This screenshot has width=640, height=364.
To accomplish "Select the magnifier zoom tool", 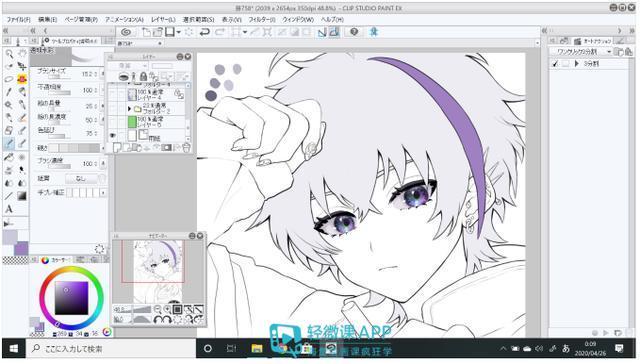I will click(9, 53).
